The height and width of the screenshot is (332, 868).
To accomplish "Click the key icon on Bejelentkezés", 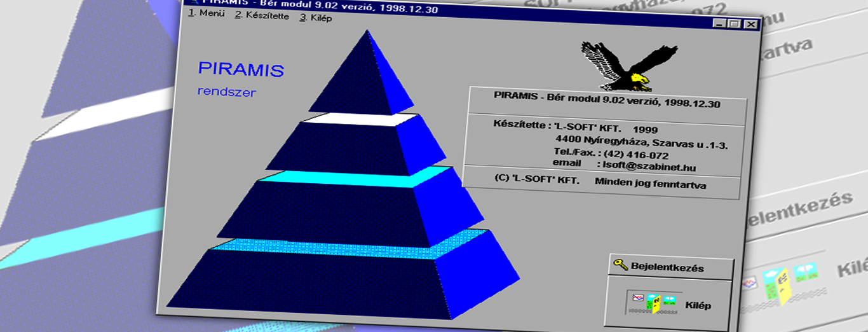I will click(620, 265).
